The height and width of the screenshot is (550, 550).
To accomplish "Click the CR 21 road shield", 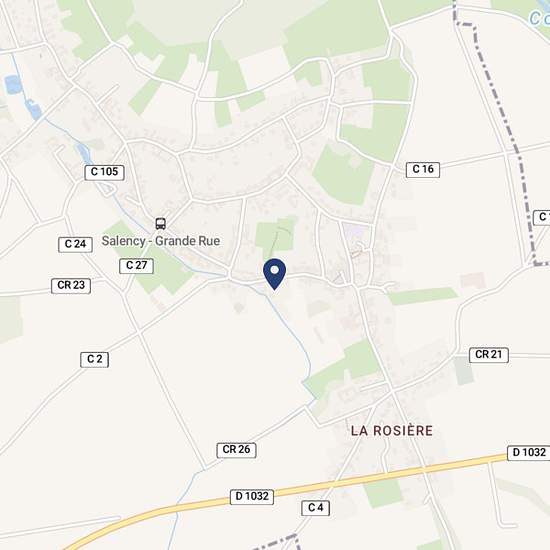I will (x=489, y=355).
